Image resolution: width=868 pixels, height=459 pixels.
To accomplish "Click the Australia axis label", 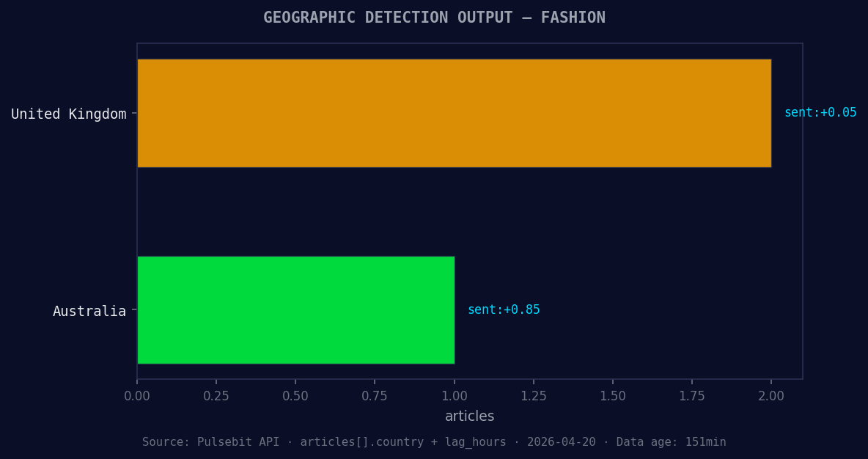I will [89, 311].
